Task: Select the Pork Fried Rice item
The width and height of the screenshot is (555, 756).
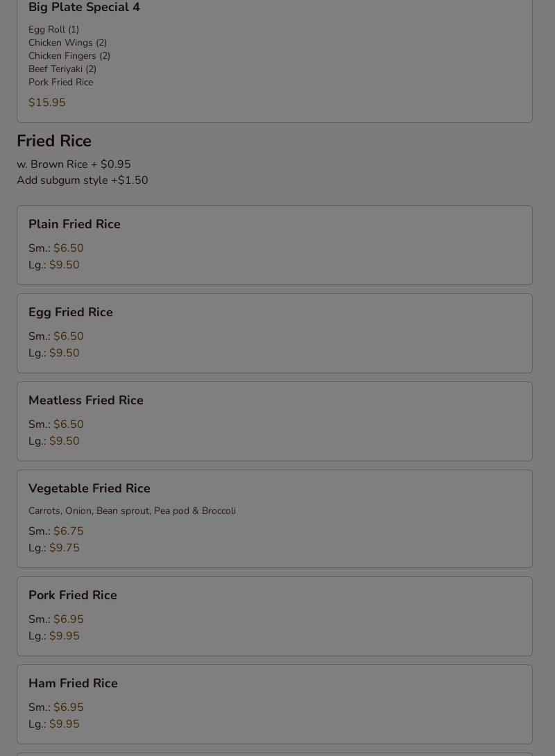Action: tap(73, 595)
